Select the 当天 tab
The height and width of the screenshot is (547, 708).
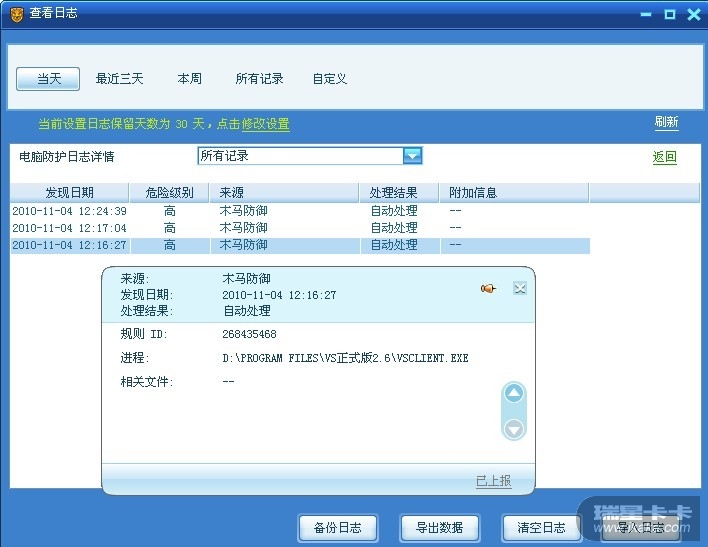(x=48, y=79)
